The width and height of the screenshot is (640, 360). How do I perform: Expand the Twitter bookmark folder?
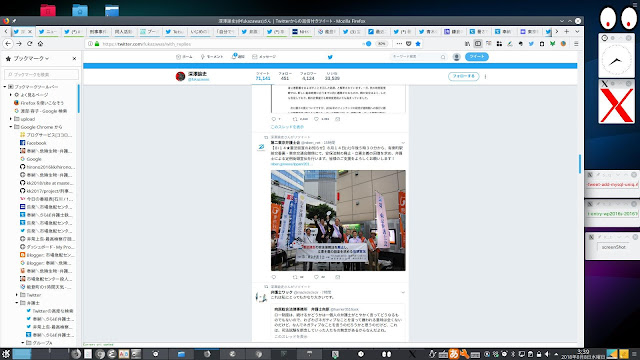coord(17,295)
